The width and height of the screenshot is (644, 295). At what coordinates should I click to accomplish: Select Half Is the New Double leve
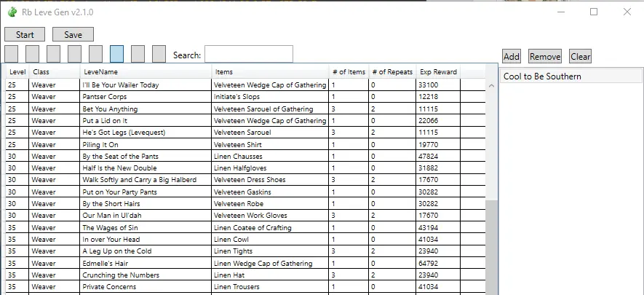(x=245, y=168)
